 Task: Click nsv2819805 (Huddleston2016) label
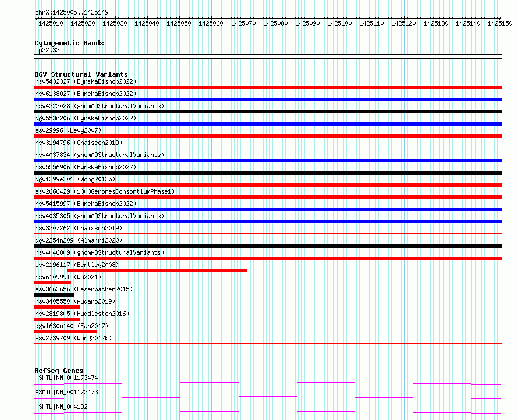(82, 314)
